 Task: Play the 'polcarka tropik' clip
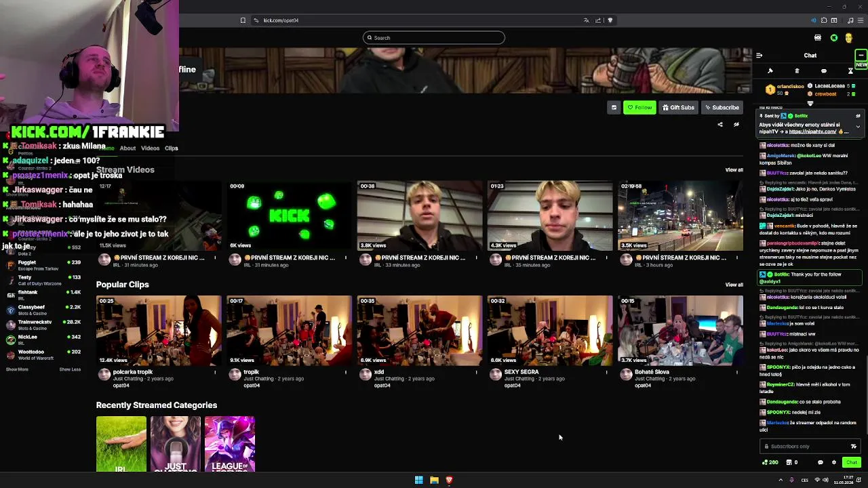[159, 331]
